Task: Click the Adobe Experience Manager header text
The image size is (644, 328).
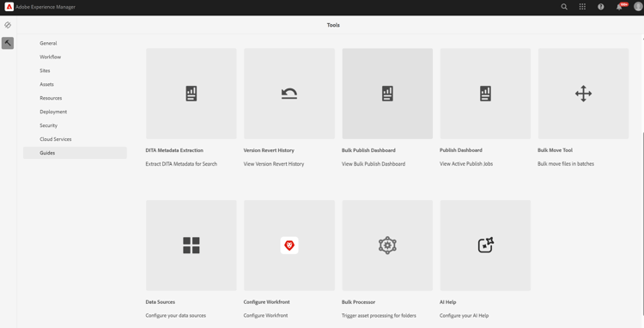Action: (x=46, y=7)
